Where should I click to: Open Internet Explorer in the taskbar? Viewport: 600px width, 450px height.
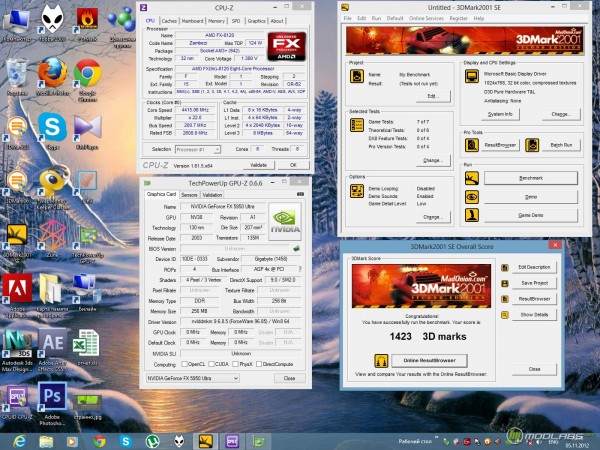coord(18,442)
